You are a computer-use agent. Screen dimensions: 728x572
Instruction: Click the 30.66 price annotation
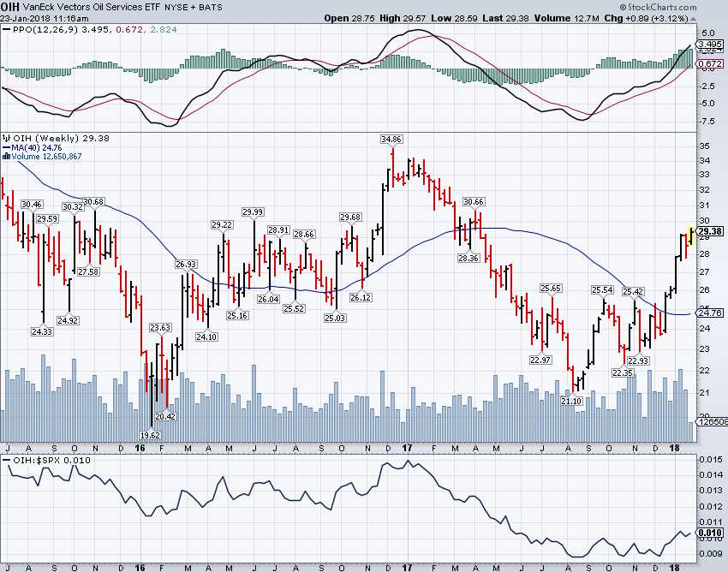473,202
